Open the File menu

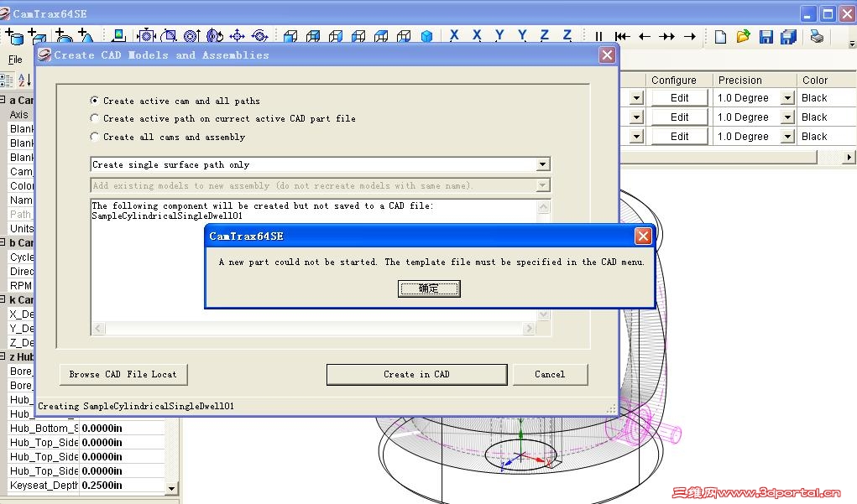coord(15,60)
